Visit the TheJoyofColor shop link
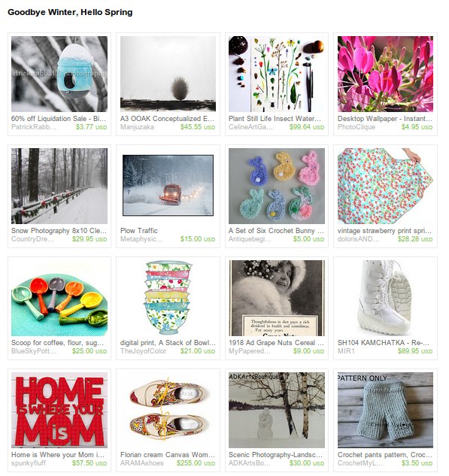Viewport: 449px width, 476px height. (143, 351)
